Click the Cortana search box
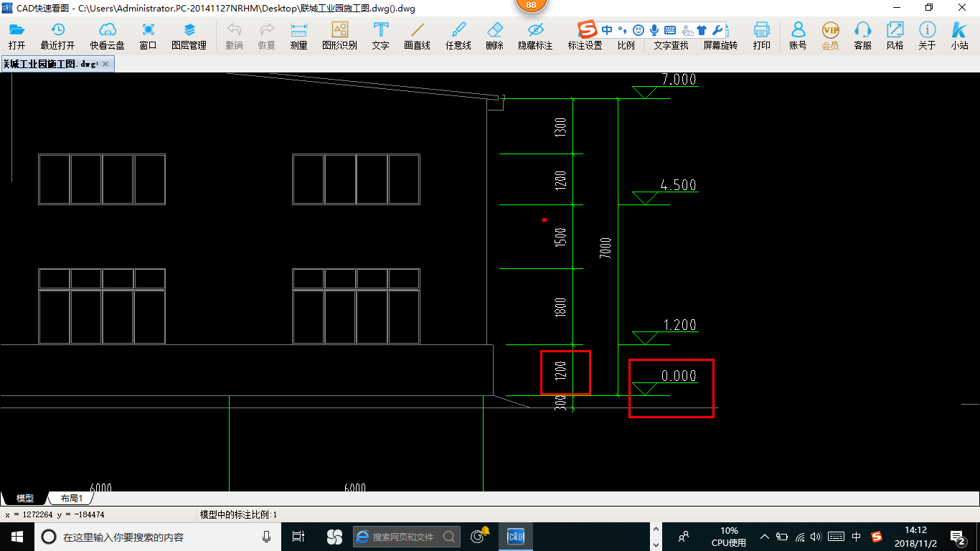Screen dimensions: 980x551 [x=158, y=537]
